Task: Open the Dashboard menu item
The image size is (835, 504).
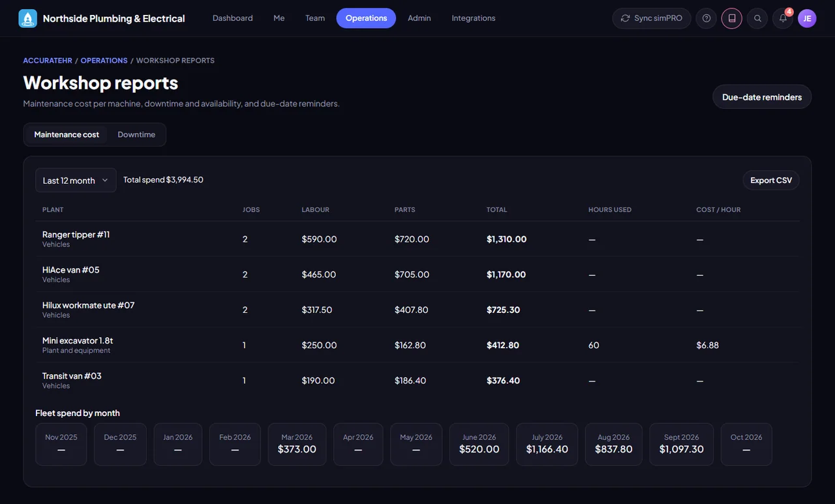Action: (233, 18)
